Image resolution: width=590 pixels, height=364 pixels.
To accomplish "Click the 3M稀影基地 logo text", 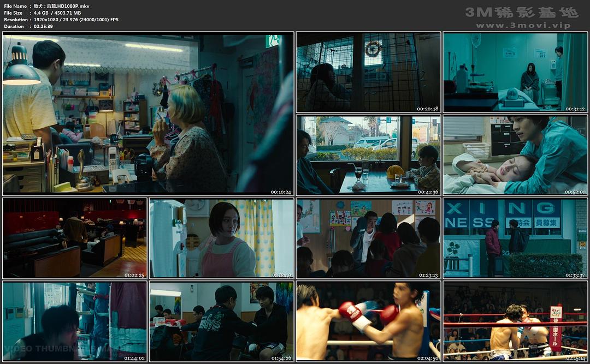I will 522,12.
